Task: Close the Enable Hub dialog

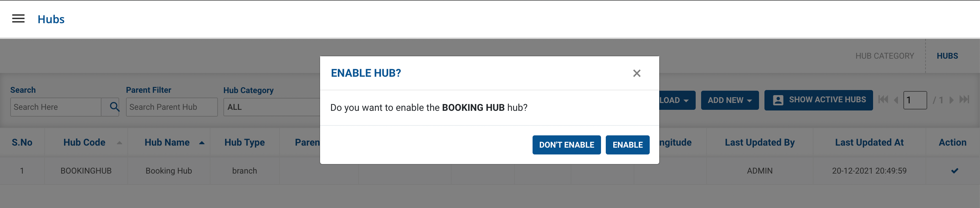Action: (636, 73)
